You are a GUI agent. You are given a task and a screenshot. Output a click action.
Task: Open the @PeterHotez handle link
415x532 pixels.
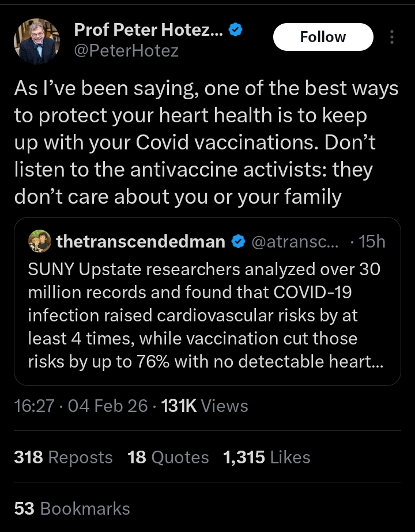click(126, 51)
